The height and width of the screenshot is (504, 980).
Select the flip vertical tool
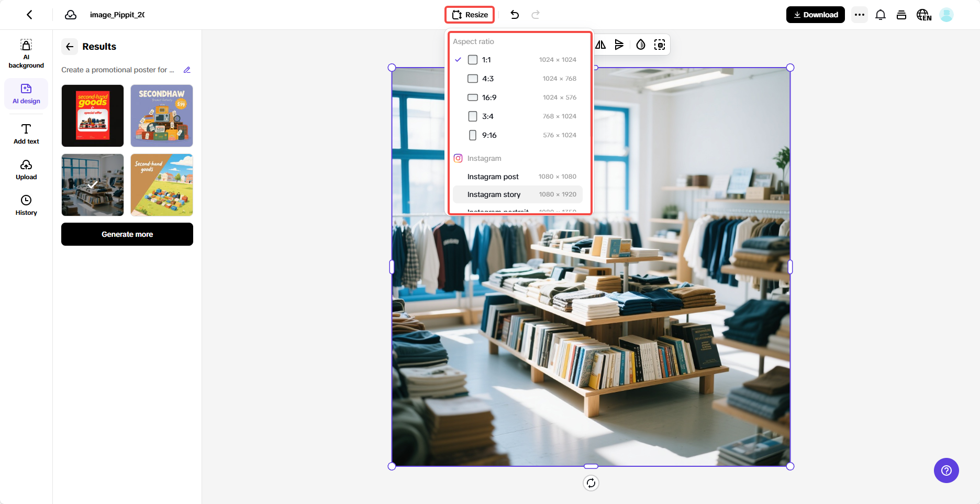tap(620, 45)
